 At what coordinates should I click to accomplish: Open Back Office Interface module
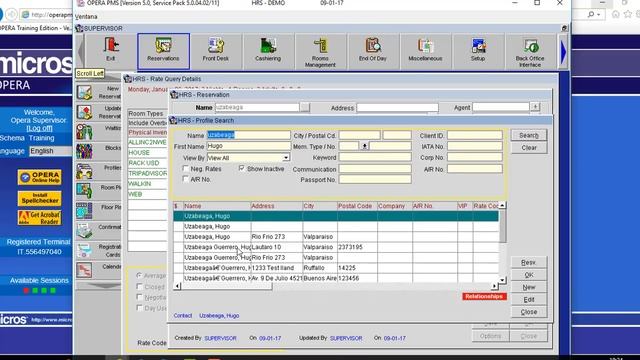point(530,51)
